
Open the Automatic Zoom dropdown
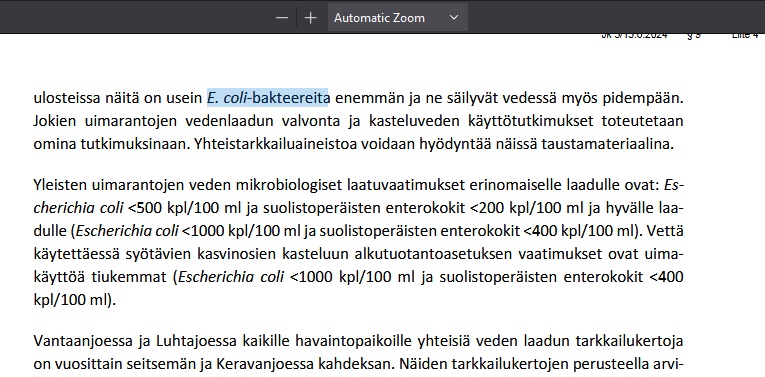[x=398, y=18]
